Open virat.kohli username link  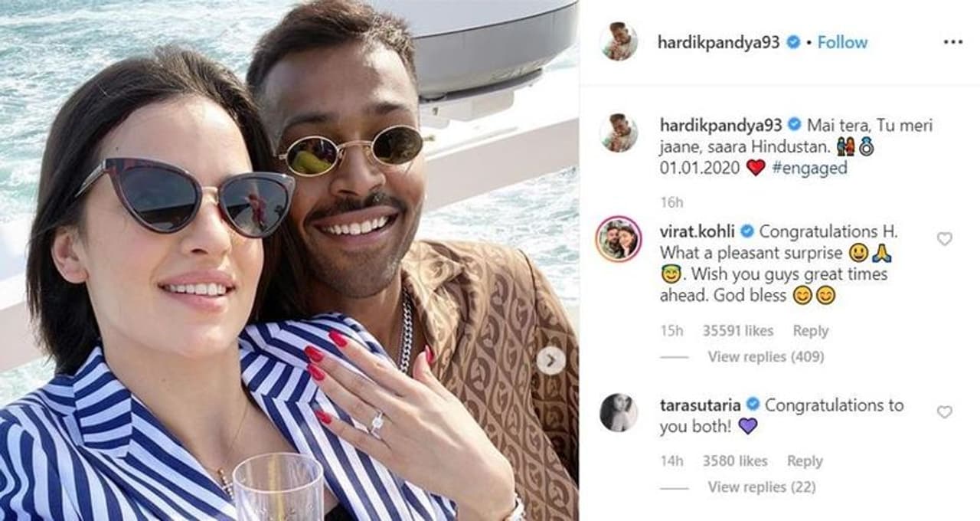(x=698, y=231)
